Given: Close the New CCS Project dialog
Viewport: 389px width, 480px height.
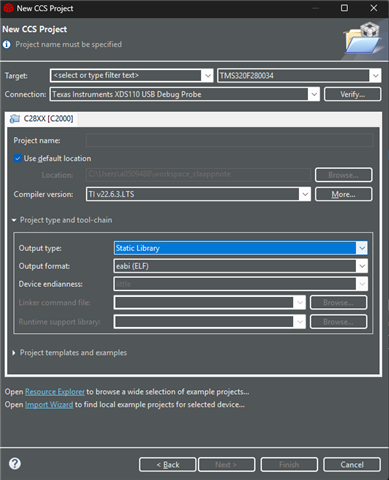Looking at the screenshot, I should (374, 8).
